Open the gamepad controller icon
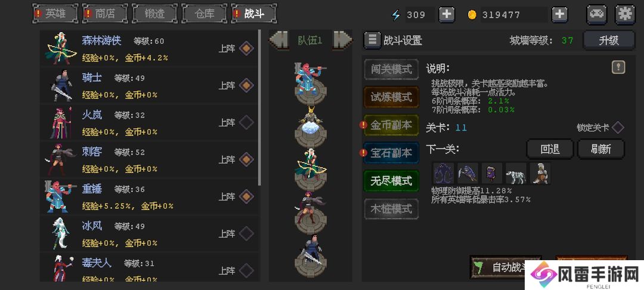The image size is (644, 290). [597, 14]
